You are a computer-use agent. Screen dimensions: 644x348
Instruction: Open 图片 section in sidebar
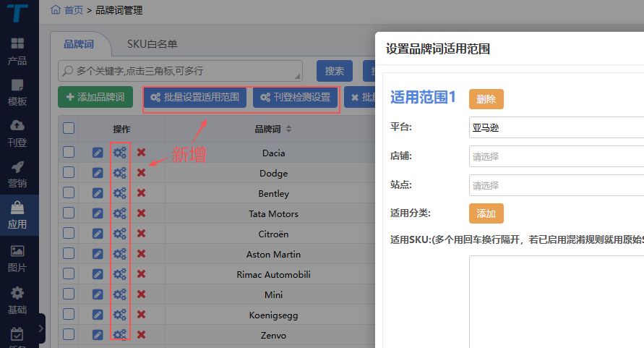[x=17, y=258]
